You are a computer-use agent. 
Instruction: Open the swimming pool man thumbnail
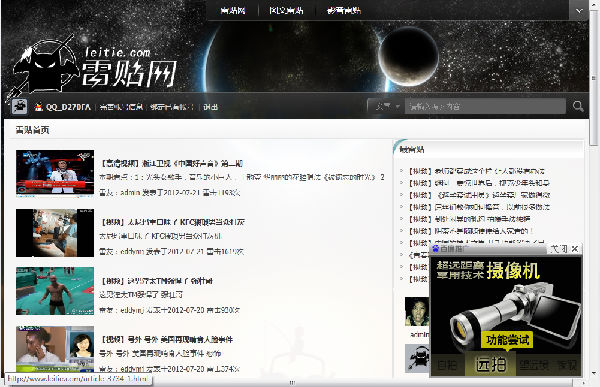click(55, 291)
